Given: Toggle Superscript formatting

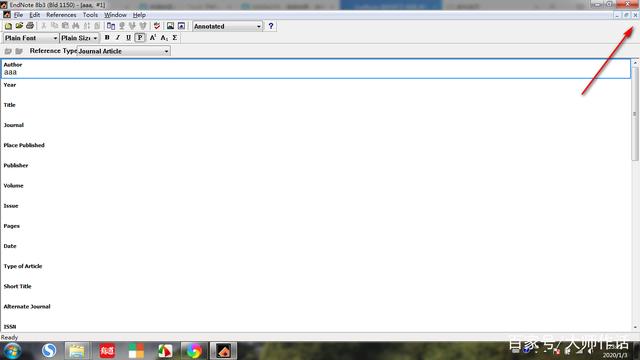Looking at the screenshot, I should tap(153, 38).
